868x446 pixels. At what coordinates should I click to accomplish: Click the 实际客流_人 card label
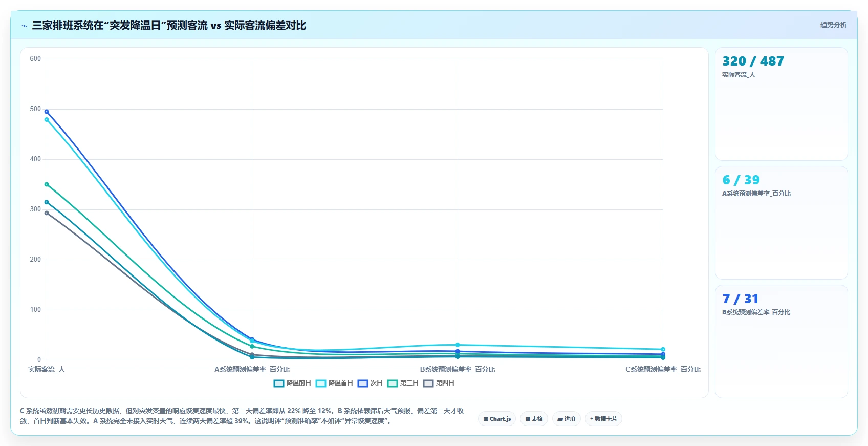coord(739,75)
